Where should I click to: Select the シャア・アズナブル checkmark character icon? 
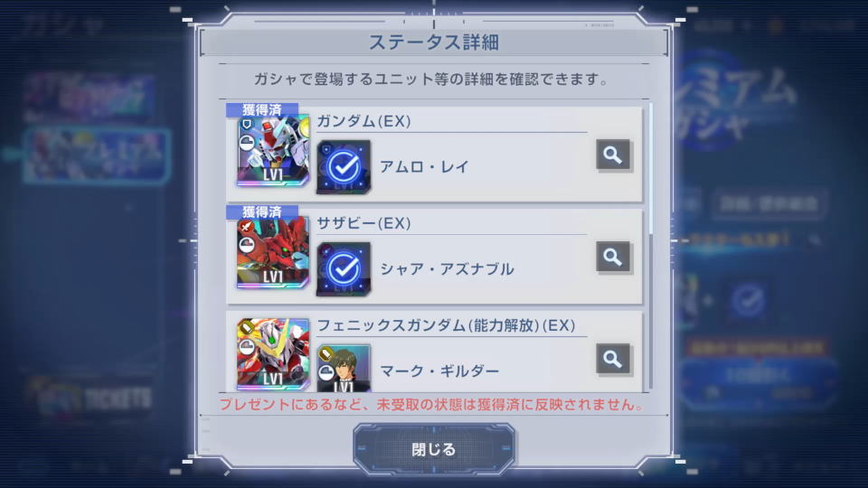[x=344, y=269]
